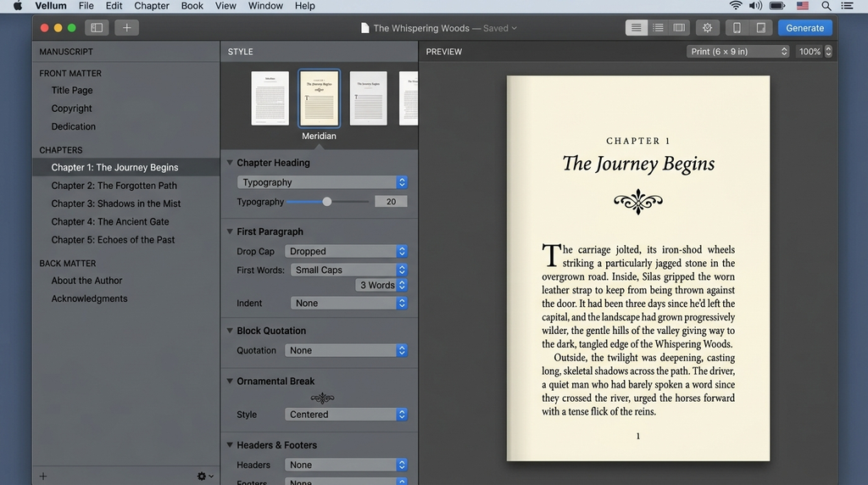Click the battery status icon

click(777, 6)
